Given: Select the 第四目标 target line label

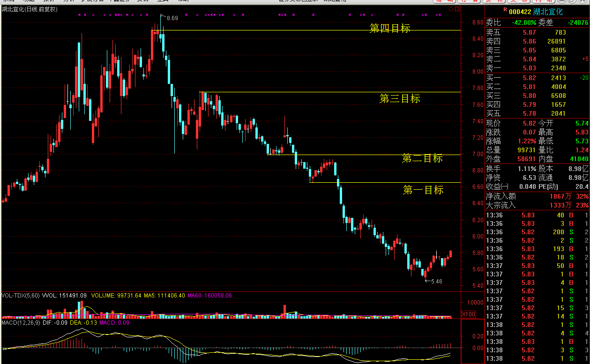Looking at the screenshot, I should pyautogui.click(x=390, y=29).
